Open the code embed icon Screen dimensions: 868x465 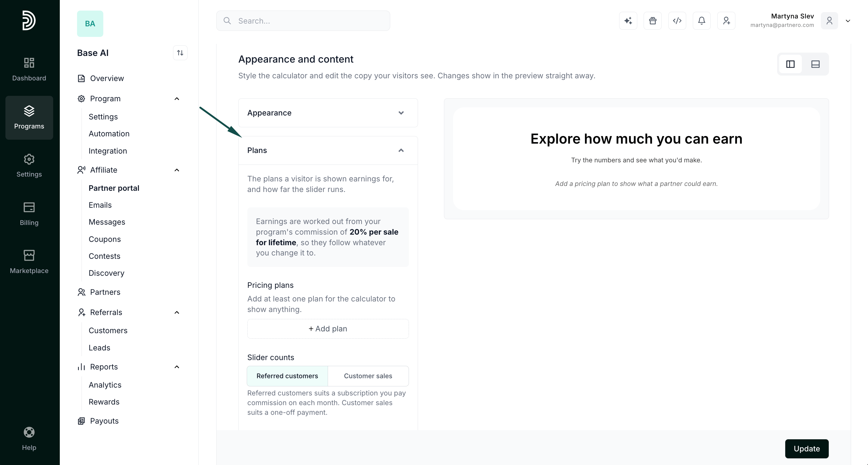pos(677,21)
